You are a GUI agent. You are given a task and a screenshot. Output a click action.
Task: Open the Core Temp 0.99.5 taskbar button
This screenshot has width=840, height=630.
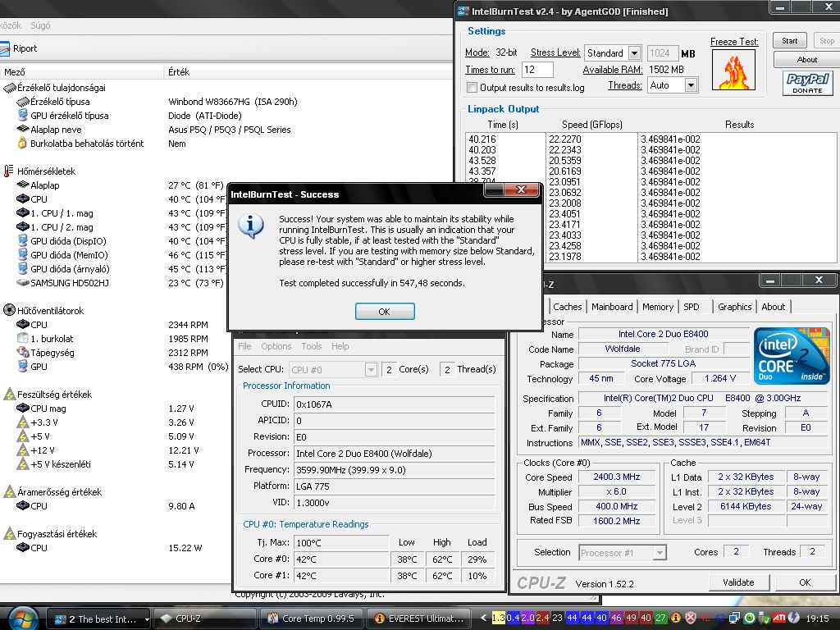(311, 619)
